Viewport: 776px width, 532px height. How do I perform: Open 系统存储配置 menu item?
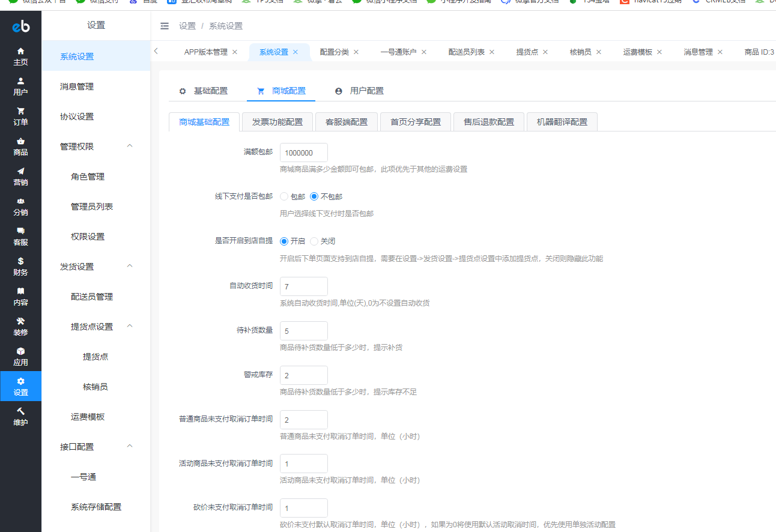96,506
